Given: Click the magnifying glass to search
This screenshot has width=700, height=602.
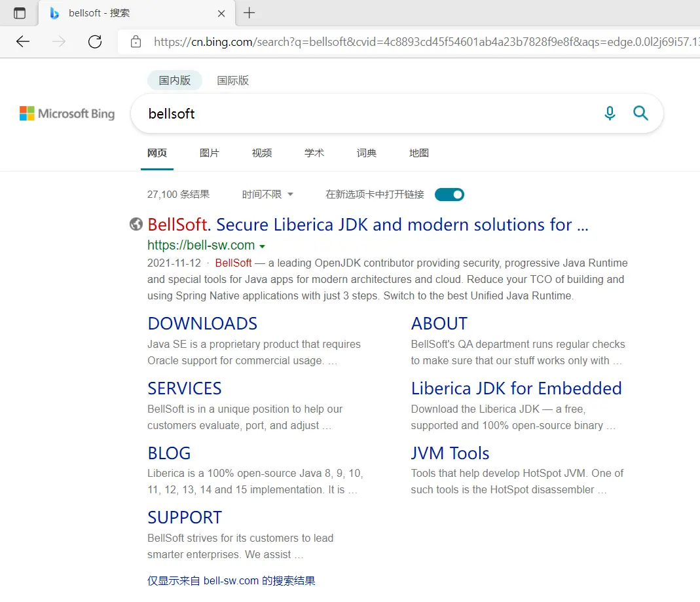Looking at the screenshot, I should click(640, 113).
